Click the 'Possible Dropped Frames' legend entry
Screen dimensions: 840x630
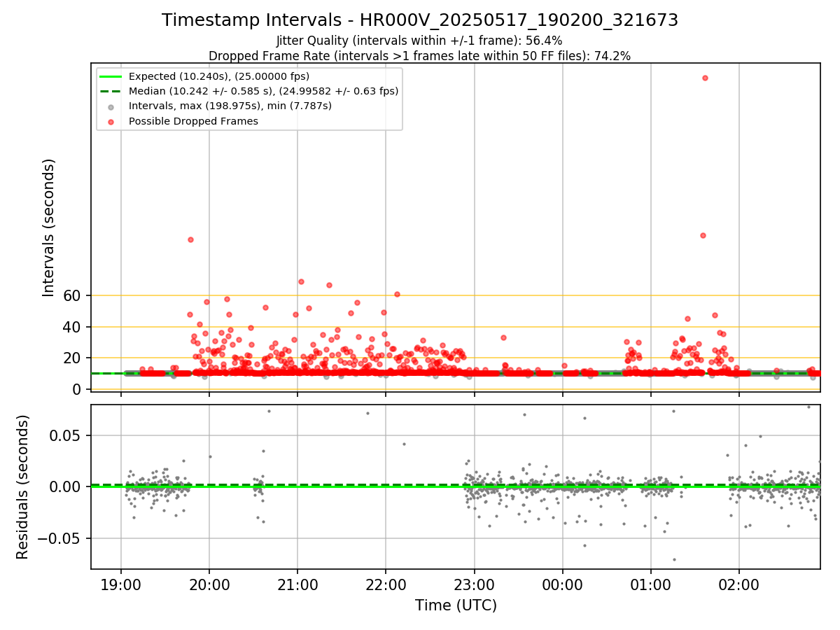193,121
